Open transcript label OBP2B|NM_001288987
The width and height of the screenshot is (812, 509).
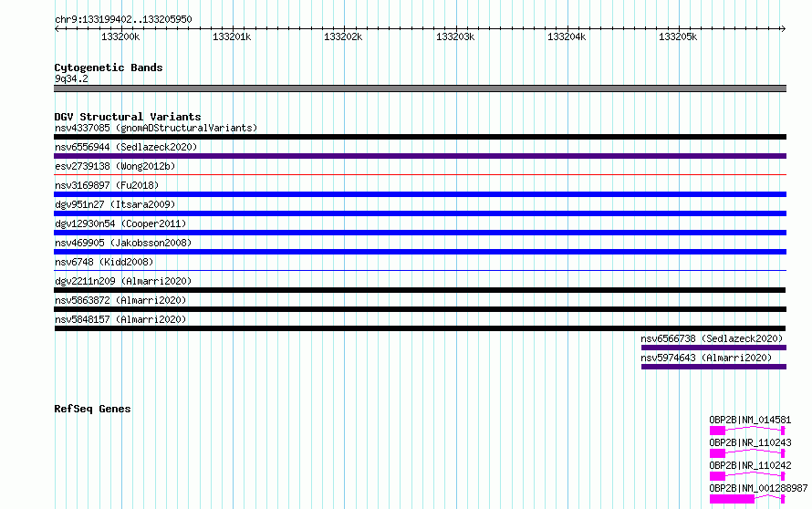pyautogui.click(x=758, y=488)
